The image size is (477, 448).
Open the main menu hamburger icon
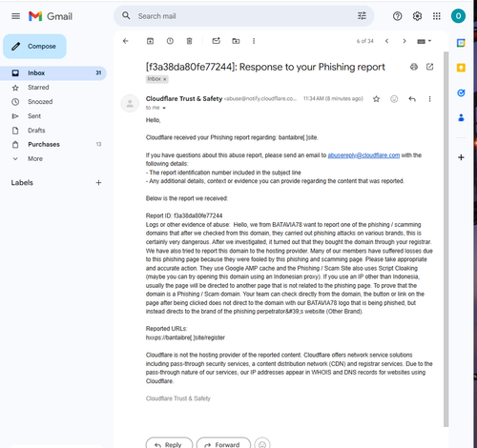click(x=15, y=16)
